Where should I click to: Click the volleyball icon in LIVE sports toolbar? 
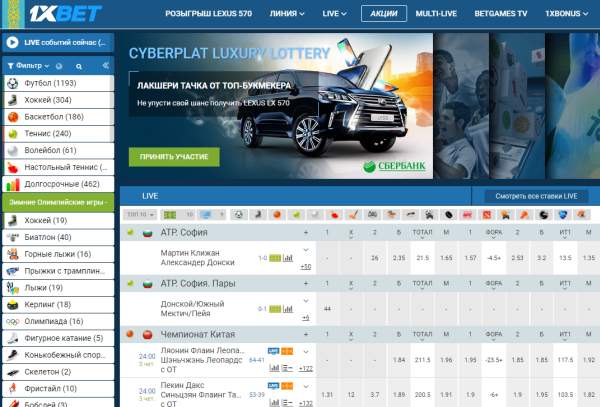(315, 215)
